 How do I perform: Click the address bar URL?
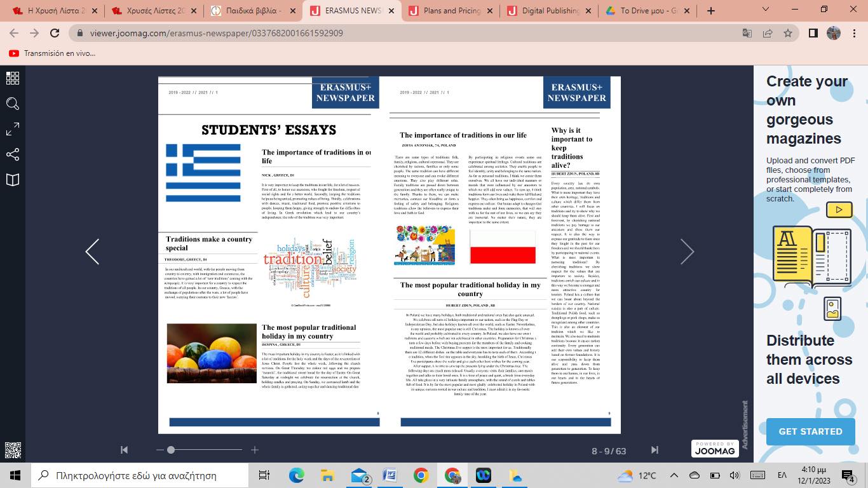pyautogui.click(x=216, y=33)
